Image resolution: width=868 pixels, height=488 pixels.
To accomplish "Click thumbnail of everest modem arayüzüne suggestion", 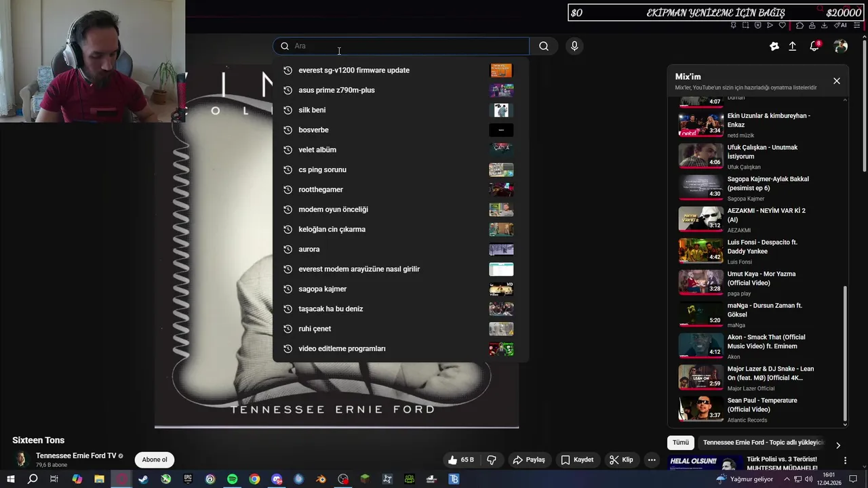I will click(x=501, y=269).
